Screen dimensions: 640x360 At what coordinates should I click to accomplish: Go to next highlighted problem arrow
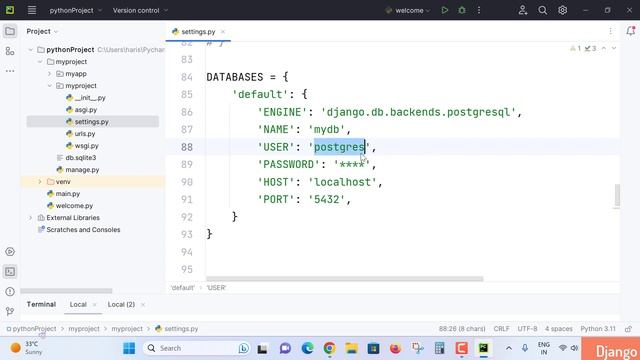(613, 49)
